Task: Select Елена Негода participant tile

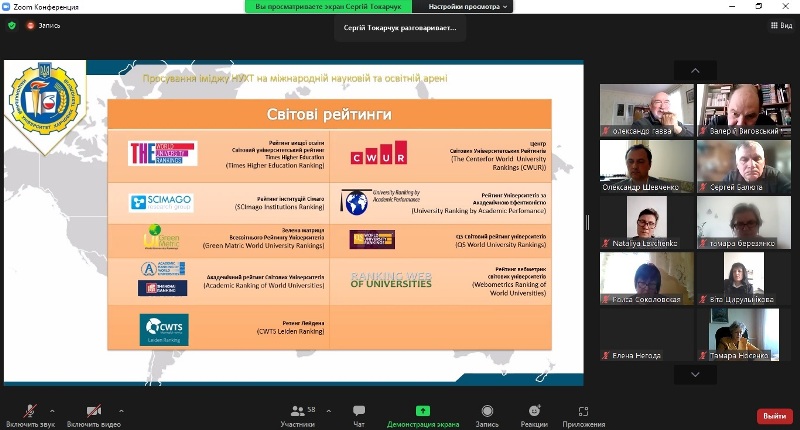Action: (x=647, y=335)
